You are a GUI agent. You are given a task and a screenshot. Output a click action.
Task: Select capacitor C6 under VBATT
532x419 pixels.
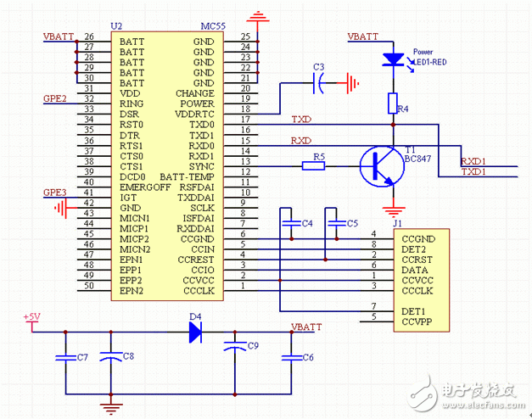point(291,358)
